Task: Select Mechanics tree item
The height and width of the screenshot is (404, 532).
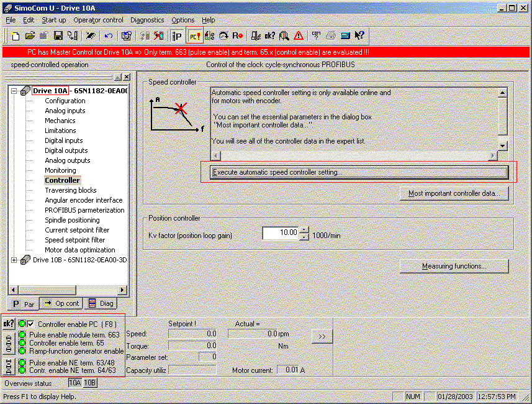Action: click(60, 121)
